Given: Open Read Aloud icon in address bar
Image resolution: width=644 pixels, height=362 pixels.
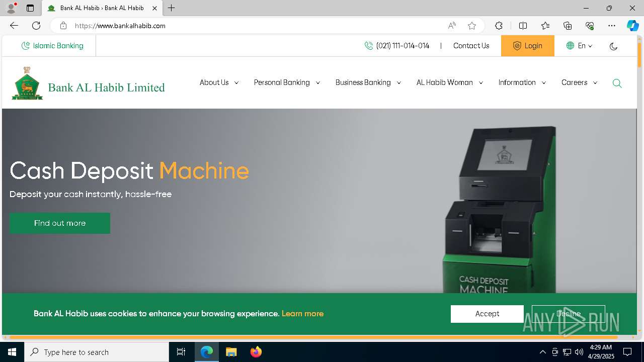Looking at the screenshot, I should point(452,26).
